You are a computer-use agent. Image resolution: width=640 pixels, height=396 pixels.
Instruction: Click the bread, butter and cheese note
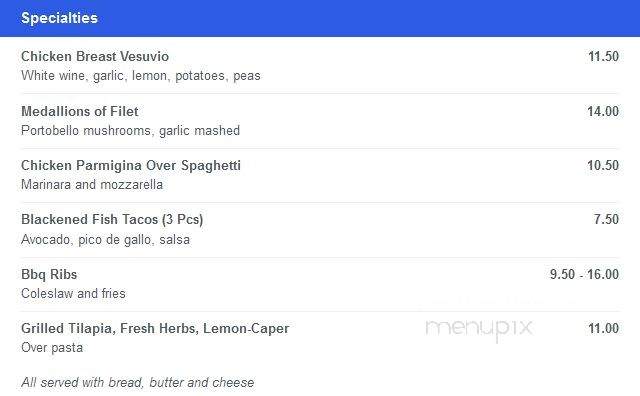click(137, 383)
